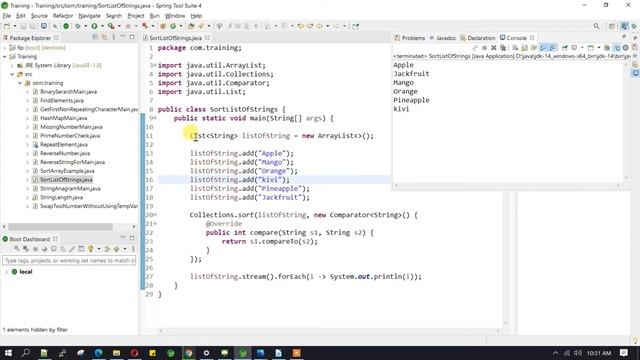The image size is (640, 360).
Task: Collapse the com.training package node
Action: pos(20,83)
